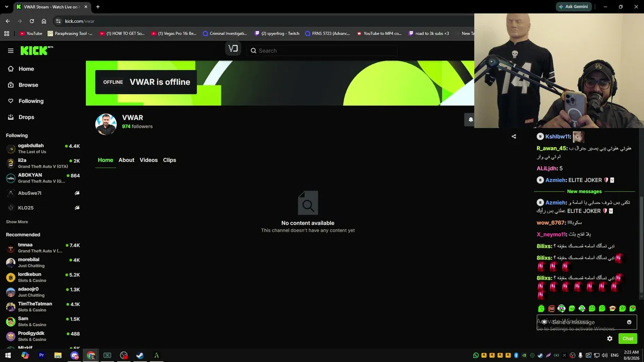This screenshot has width=644, height=362.
Task: Launch Premiere Pro from taskbar
Action: tap(41, 355)
